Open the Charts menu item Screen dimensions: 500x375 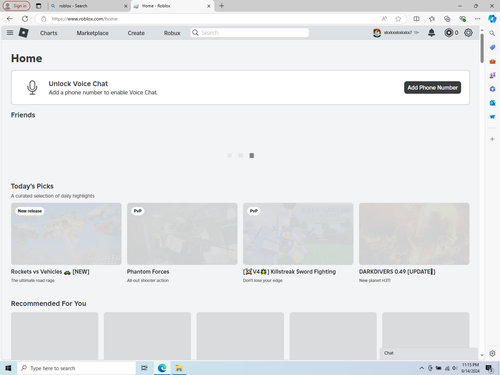49,33
